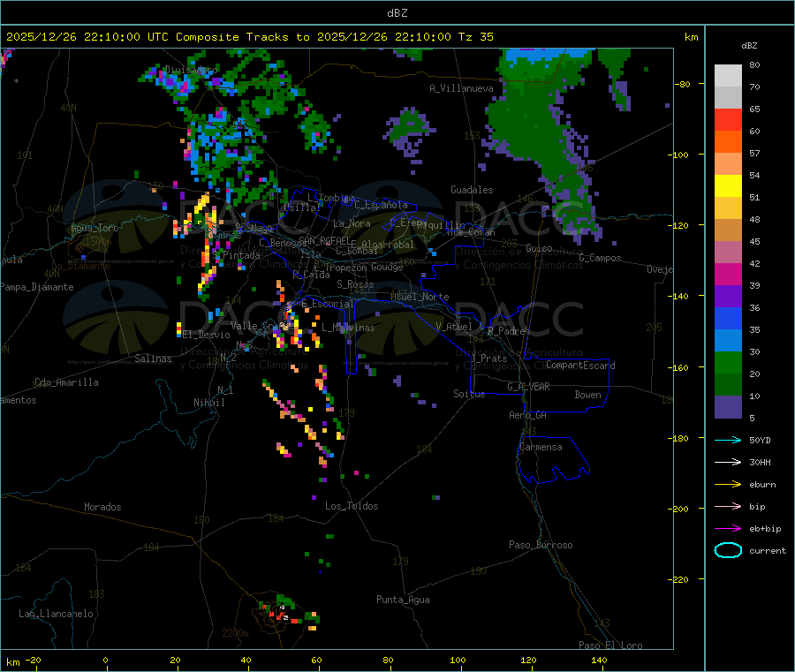Click the pink bip track arrow
This screenshot has height=672, width=795.
click(x=728, y=506)
